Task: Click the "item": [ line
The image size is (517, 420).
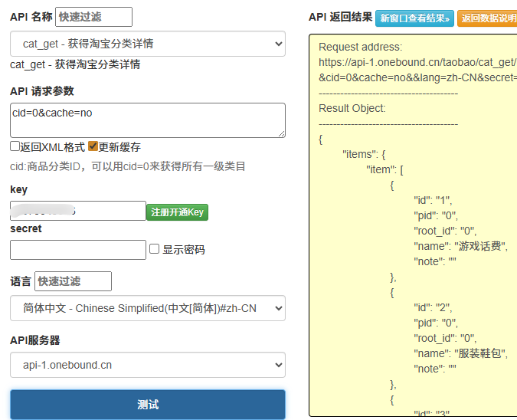Action: (384, 169)
